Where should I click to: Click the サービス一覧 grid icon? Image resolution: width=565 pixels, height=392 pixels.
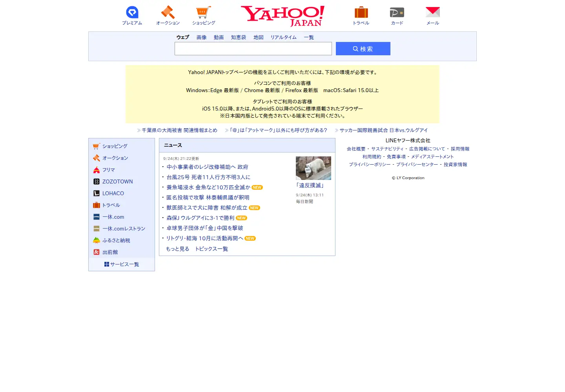coord(107,264)
